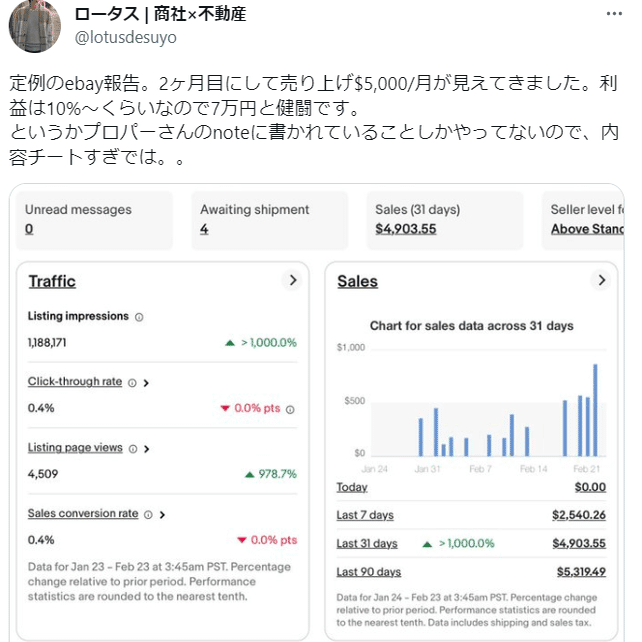642x642 pixels.
Task: Expand Traffic panel with its arrow
Action: click(x=292, y=280)
